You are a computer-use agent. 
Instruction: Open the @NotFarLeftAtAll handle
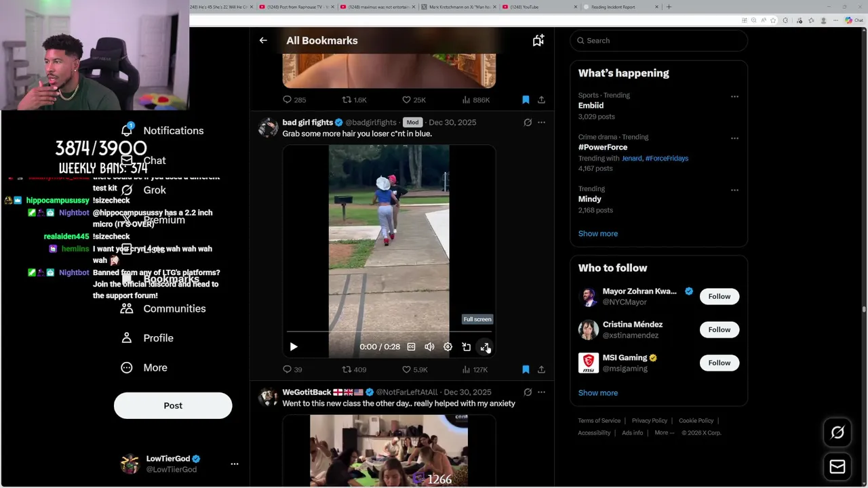coord(407,392)
